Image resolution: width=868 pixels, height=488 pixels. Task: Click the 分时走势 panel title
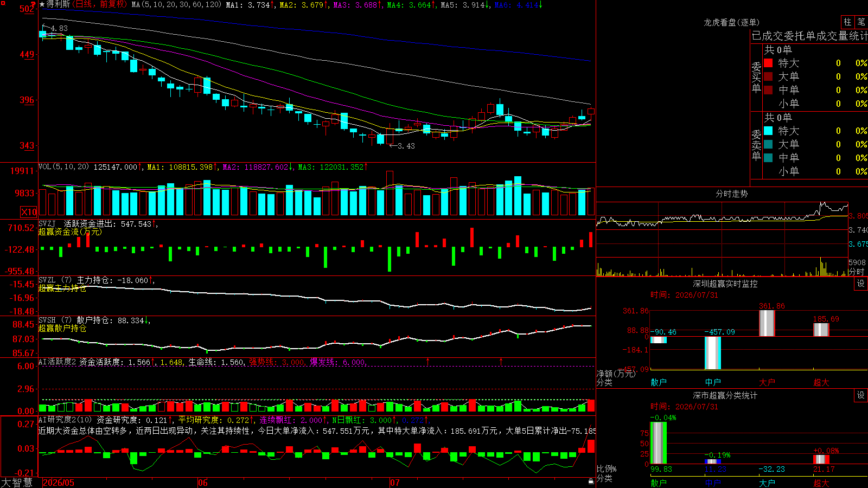(731, 194)
